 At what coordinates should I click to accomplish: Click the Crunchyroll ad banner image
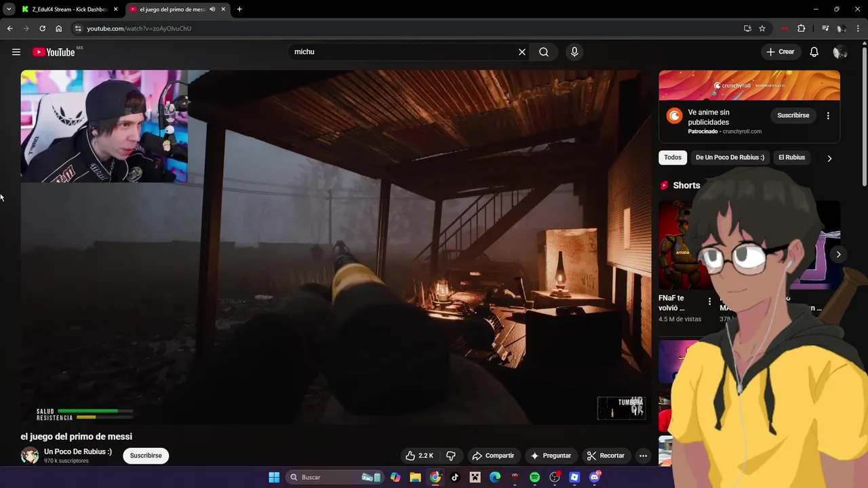point(749,85)
